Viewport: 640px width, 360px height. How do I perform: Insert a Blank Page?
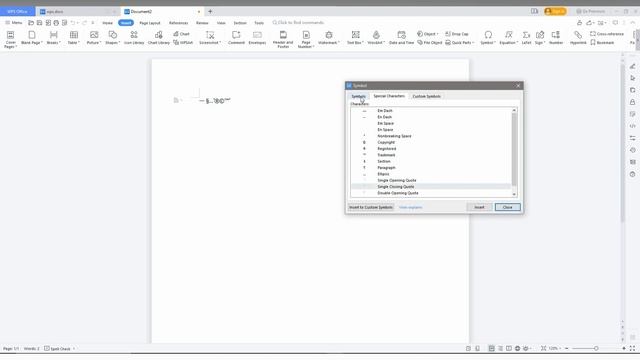31,38
